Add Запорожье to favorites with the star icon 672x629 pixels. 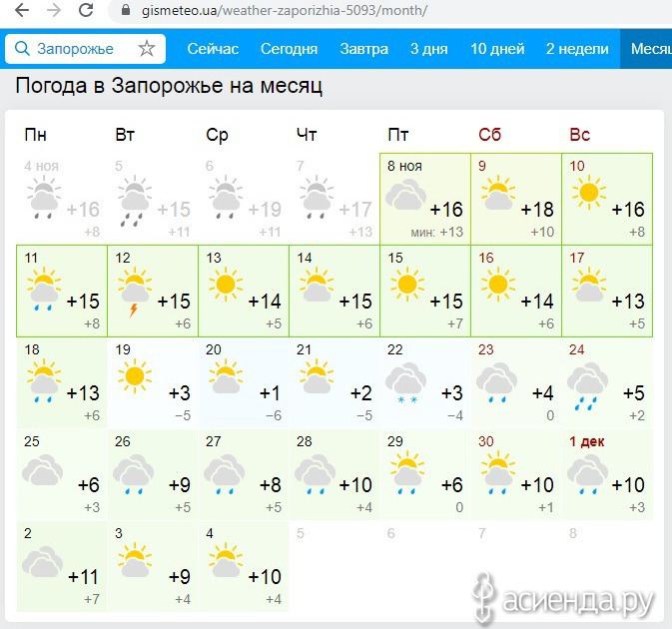coord(147,48)
